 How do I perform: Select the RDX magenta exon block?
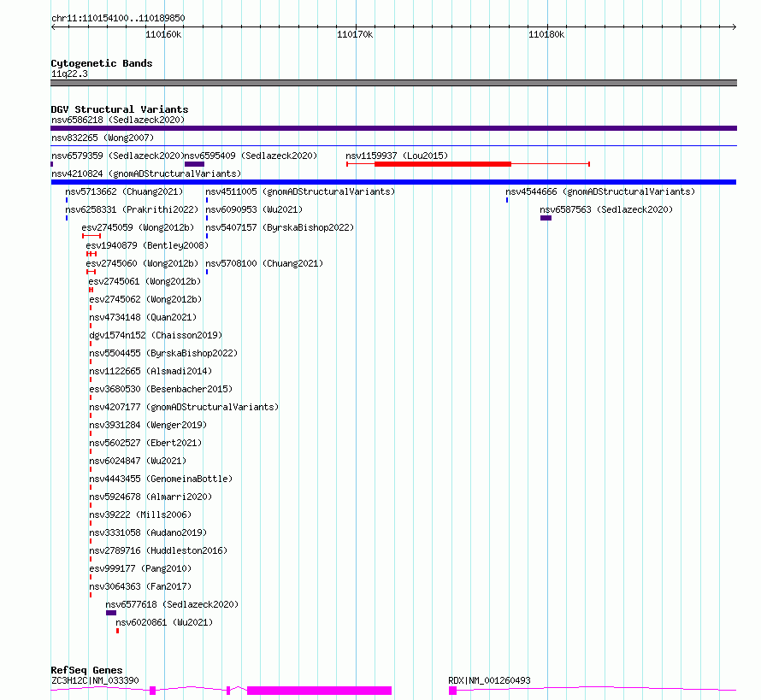(453, 691)
